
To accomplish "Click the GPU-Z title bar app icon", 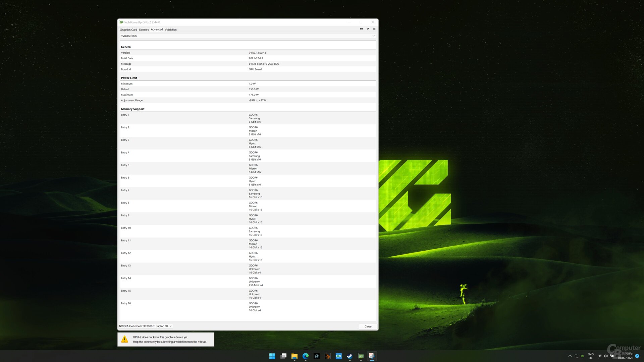I will (x=121, y=22).
